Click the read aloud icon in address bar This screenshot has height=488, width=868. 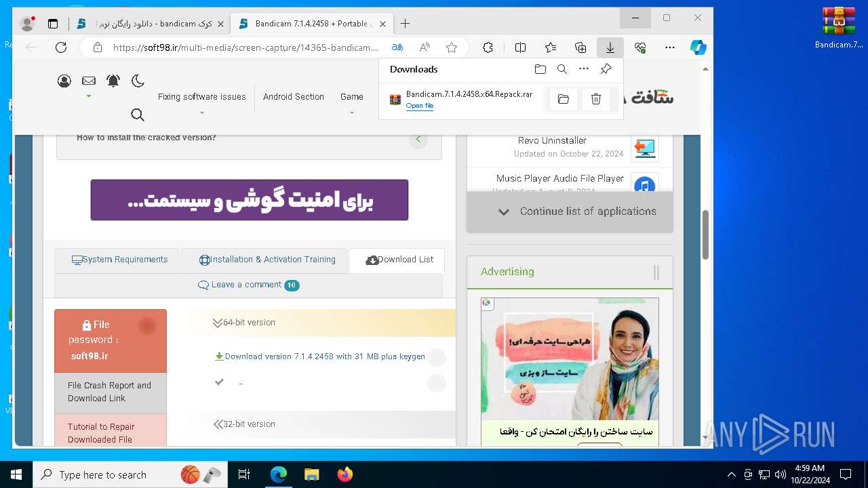[x=425, y=47]
